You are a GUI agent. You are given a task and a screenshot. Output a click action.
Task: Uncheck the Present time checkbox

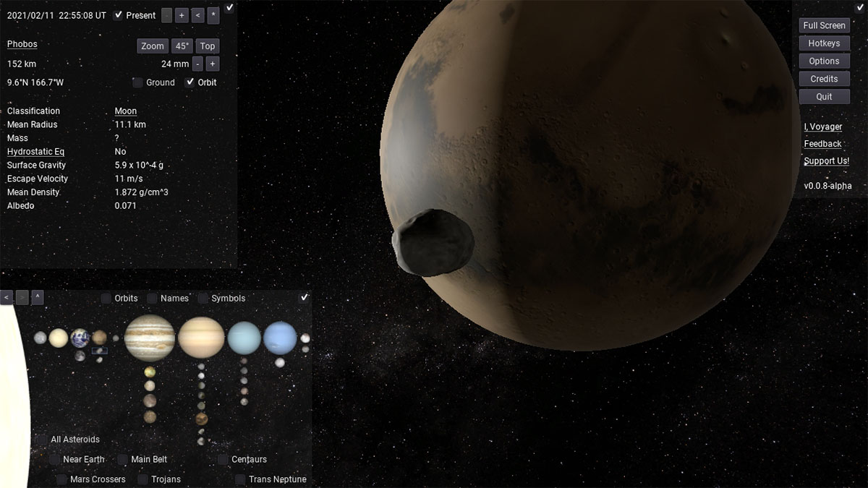(118, 15)
